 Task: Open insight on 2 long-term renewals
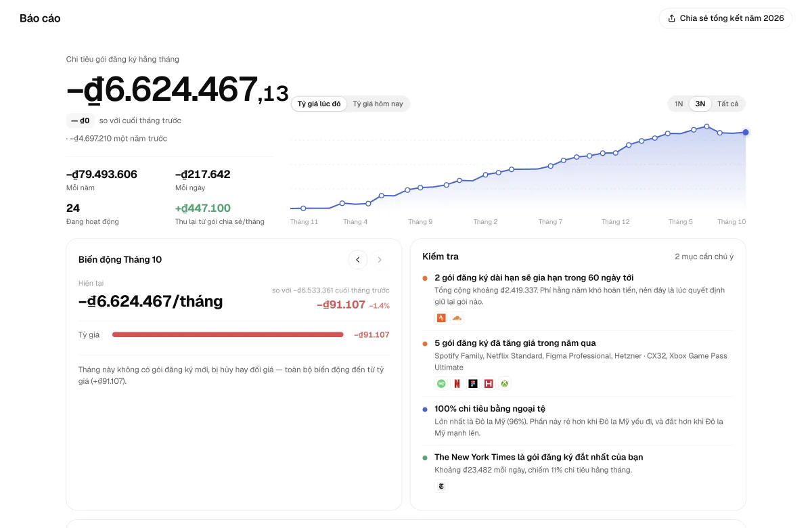tap(535, 278)
